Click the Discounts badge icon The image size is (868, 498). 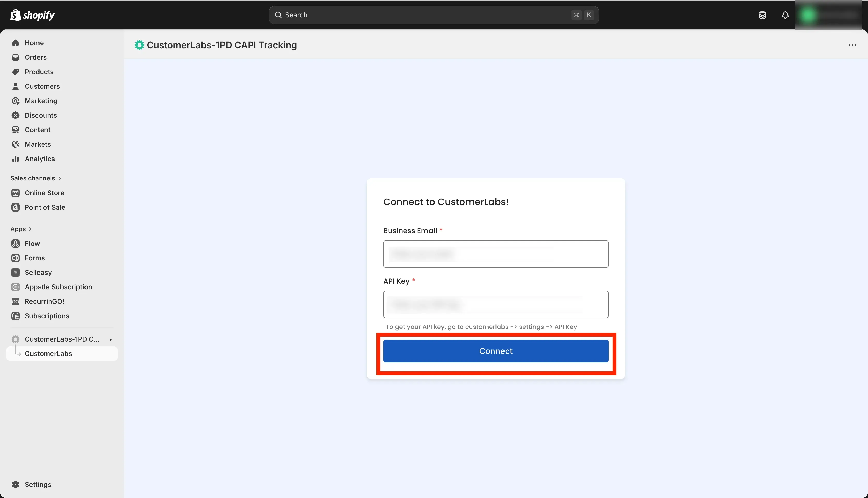coord(16,115)
